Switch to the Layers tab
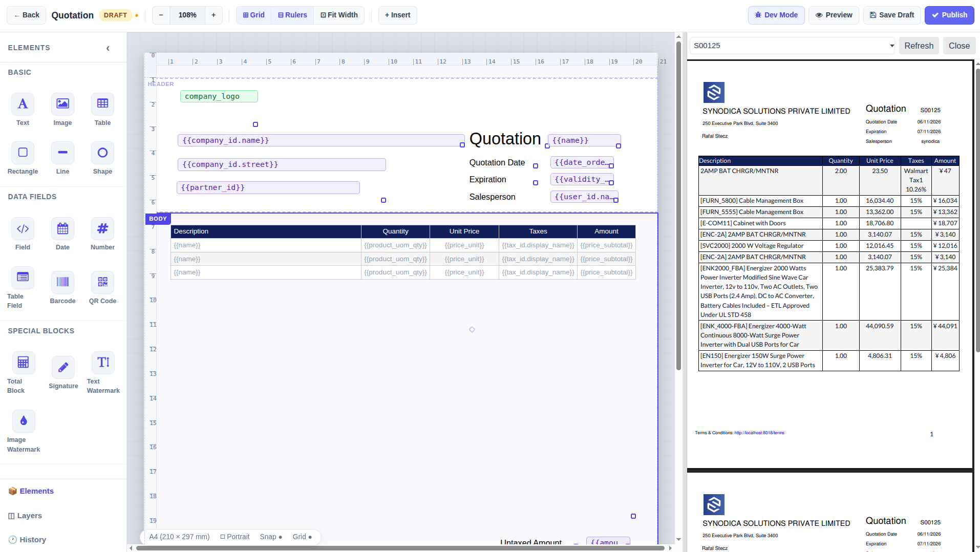 [25, 516]
